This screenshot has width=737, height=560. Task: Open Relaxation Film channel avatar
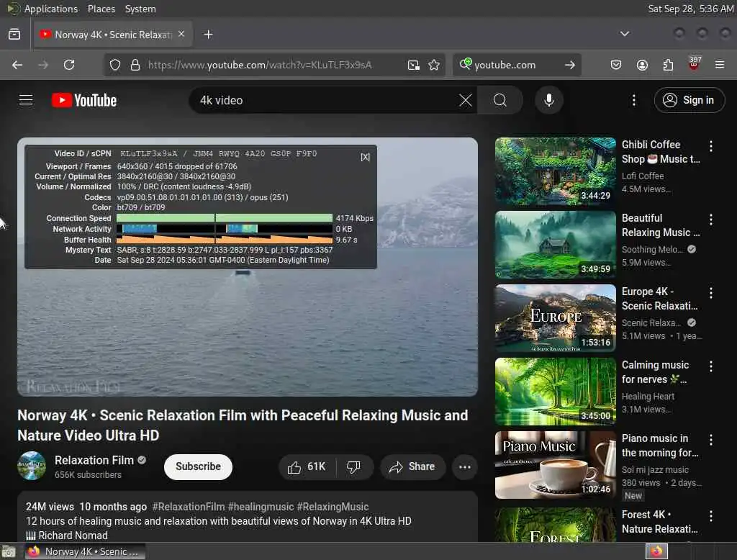pos(32,466)
